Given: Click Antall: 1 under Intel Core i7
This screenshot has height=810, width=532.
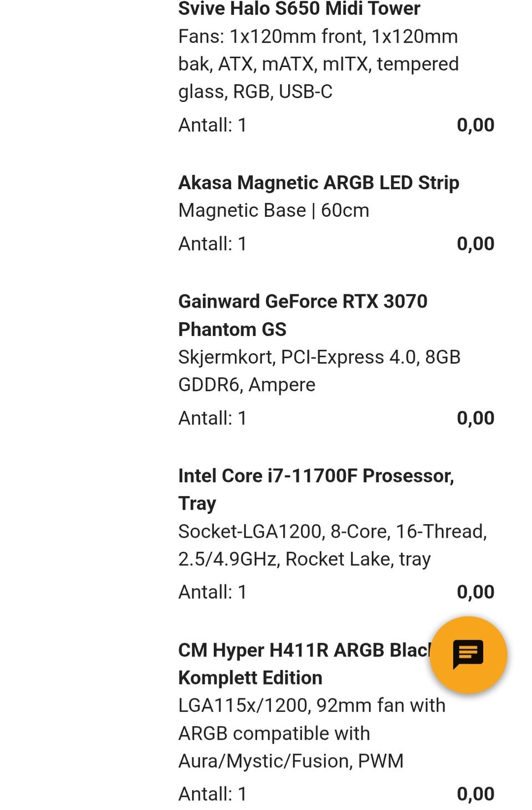Looking at the screenshot, I should [212, 592].
